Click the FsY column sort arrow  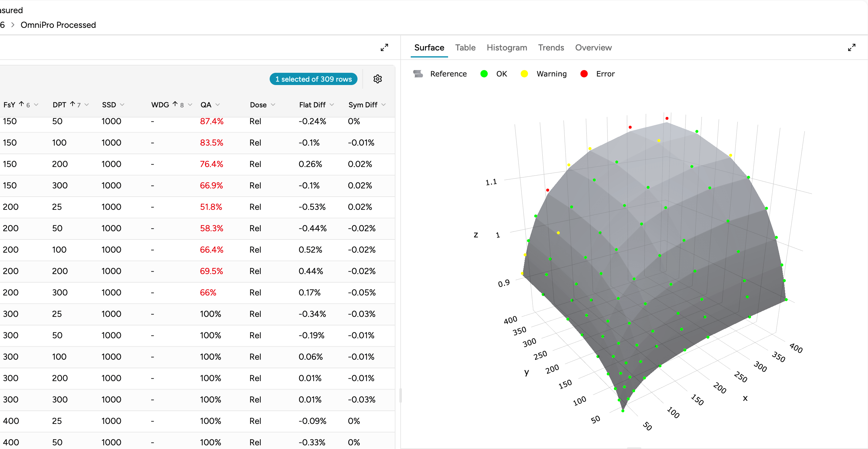[x=21, y=104]
